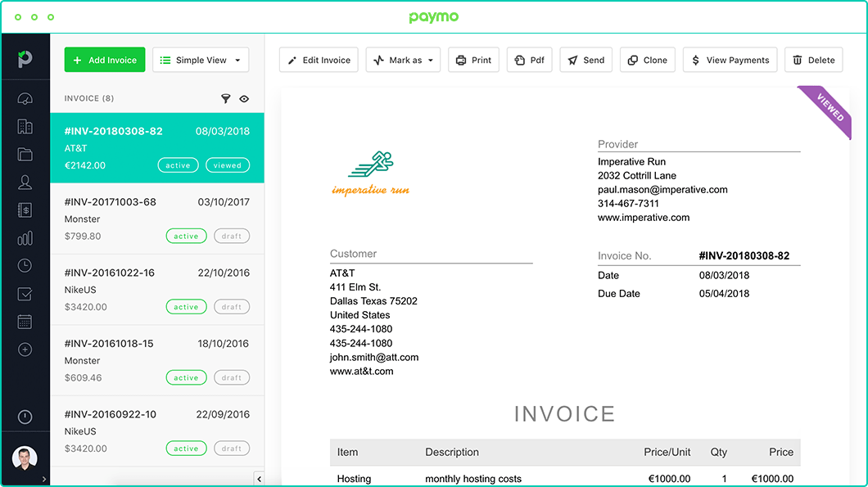This screenshot has width=868, height=487.
Task: Collapse the invoice list panel with the arrow
Action: coord(259,479)
